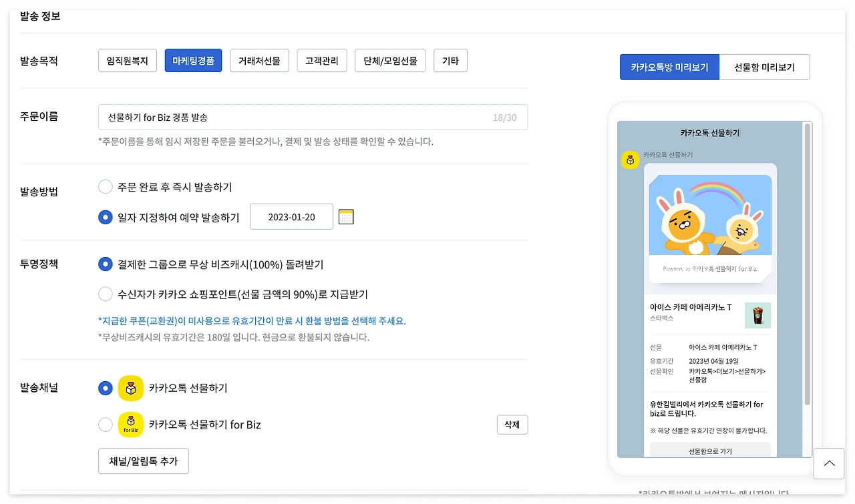Screen dimensions: 855x504
Task: Choose the '단체/모임선물' purpose option
Action: click(x=390, y=61)
